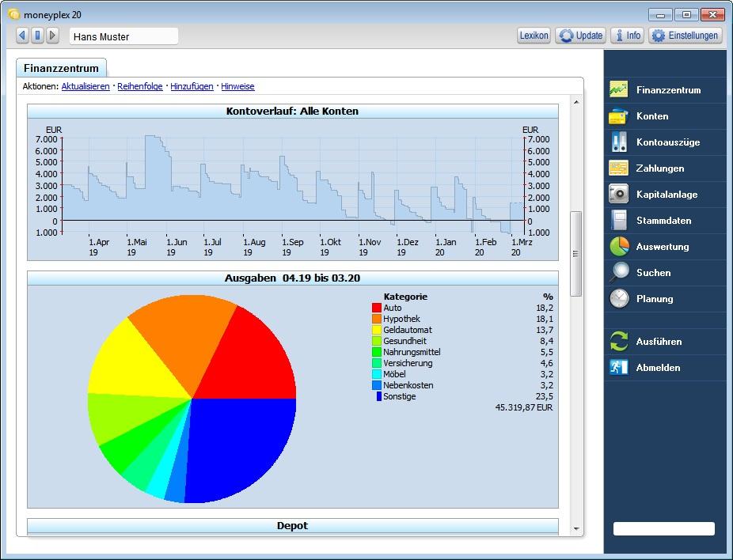The width and height of the screenshot is (733, 560).
Task: Refresh data via the Aktualisieren link
Action: click(x=85, y=86)
